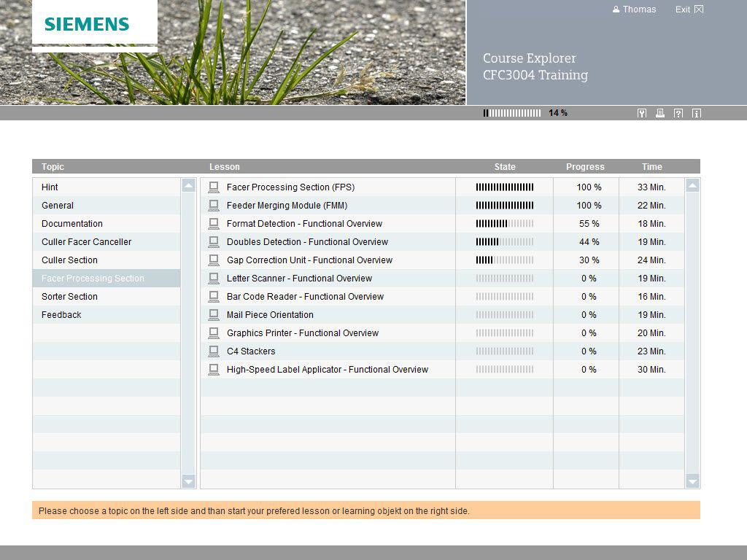Click the Exit close icon
This screenshot has height=560, width=747.
click(x=698, y=9)
